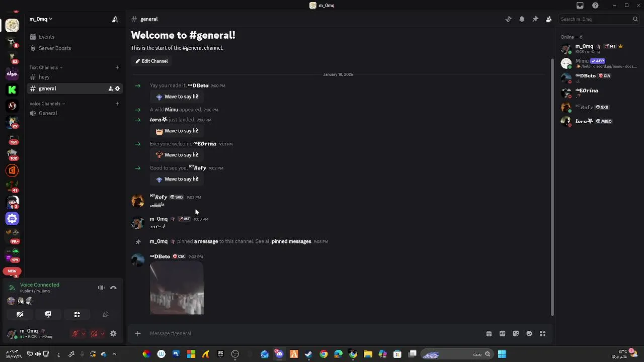
Task: Wave to say hi to lora
Action: (x=177, y=131)
